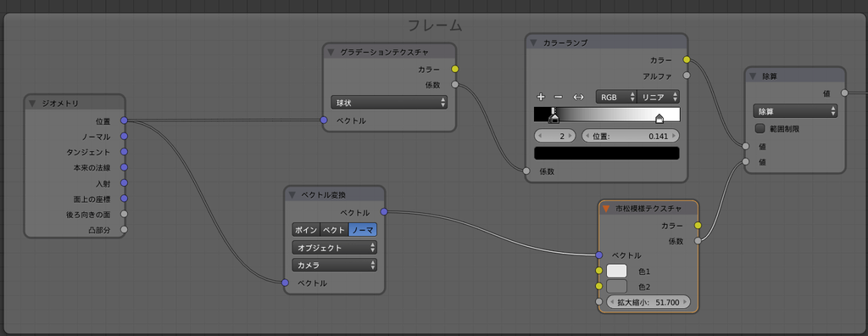Screen dimensions: 868x336
Task: Click 市松模様テクスチャ カラー output socket
Action: click(x=698, y=226)
